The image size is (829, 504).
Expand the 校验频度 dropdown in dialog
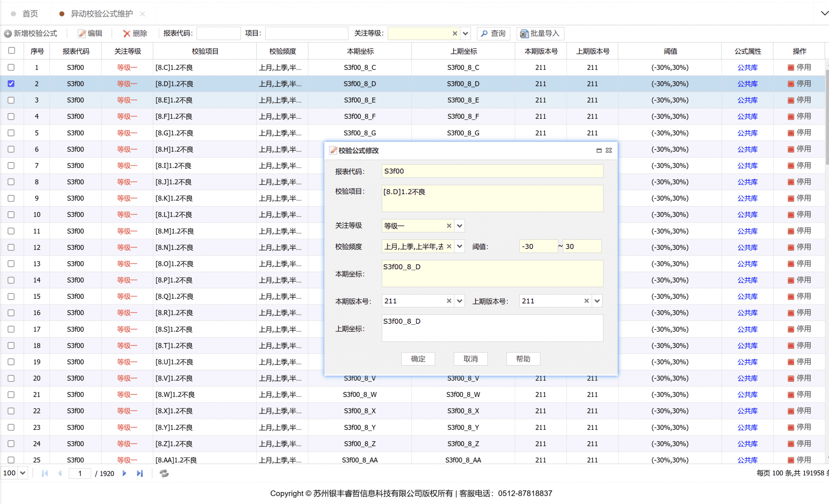[460, 246]
